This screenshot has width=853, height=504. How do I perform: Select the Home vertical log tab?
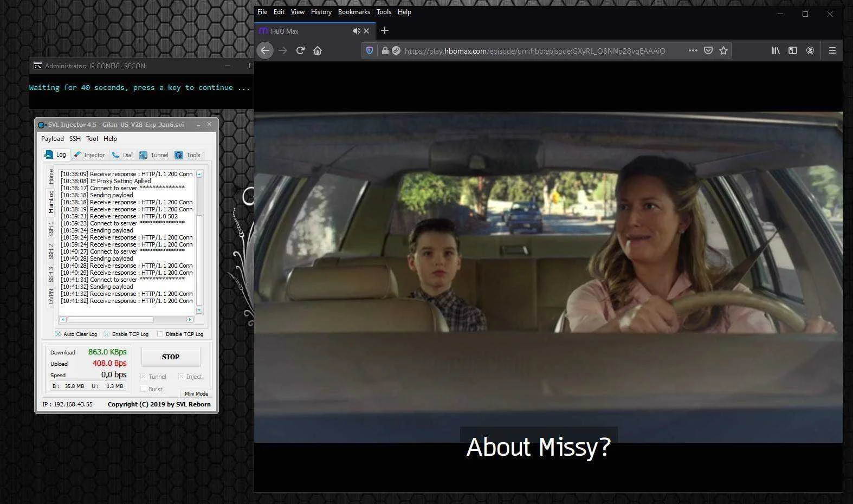point(51,176)
